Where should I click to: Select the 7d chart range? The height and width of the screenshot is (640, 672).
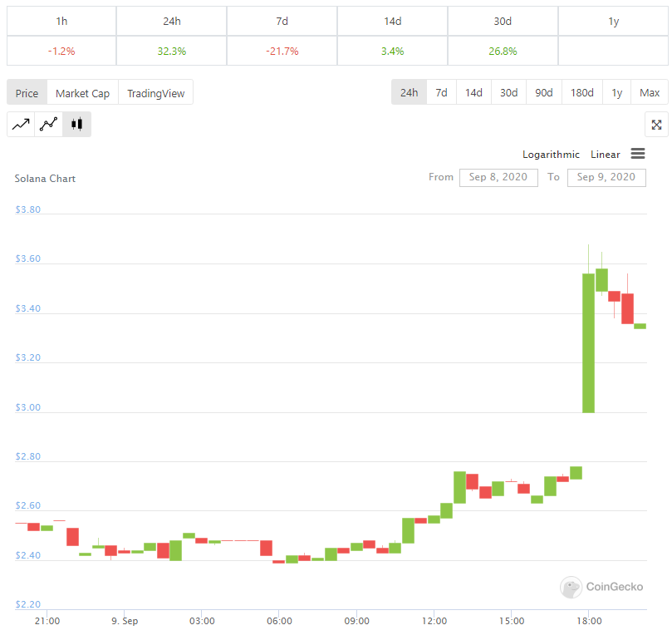[x=441, y=92]
